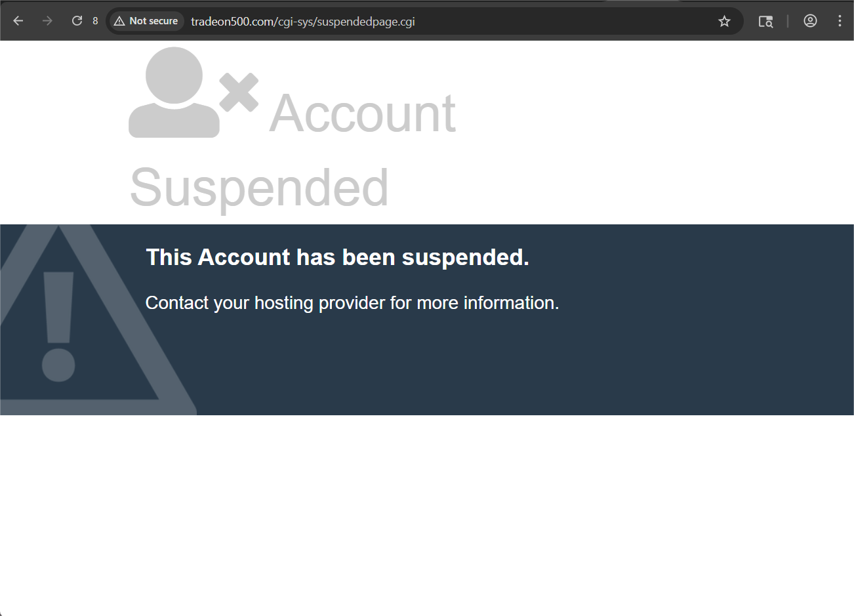854x616 pixels.
Task: Open the browser profile icon
Action: (x=810, y=21)
